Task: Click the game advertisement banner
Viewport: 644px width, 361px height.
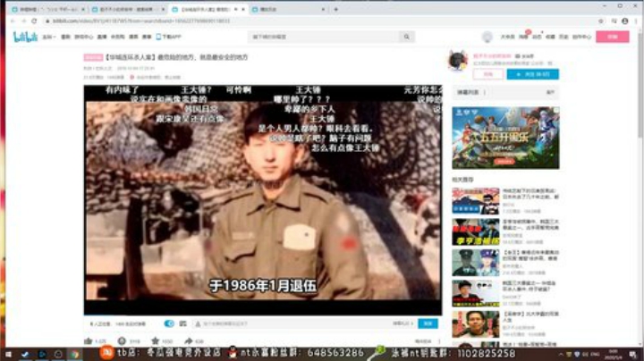Action: coord(505,138)
